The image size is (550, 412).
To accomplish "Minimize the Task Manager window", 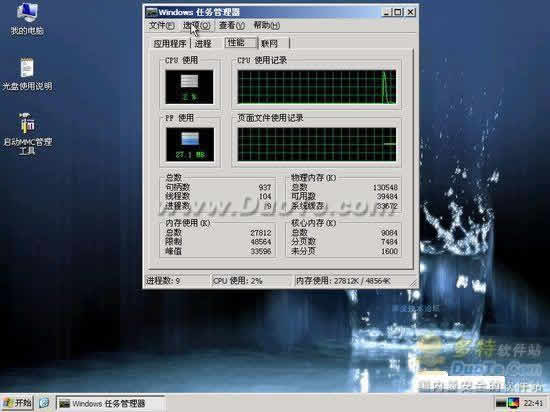I will coord(386,12).
